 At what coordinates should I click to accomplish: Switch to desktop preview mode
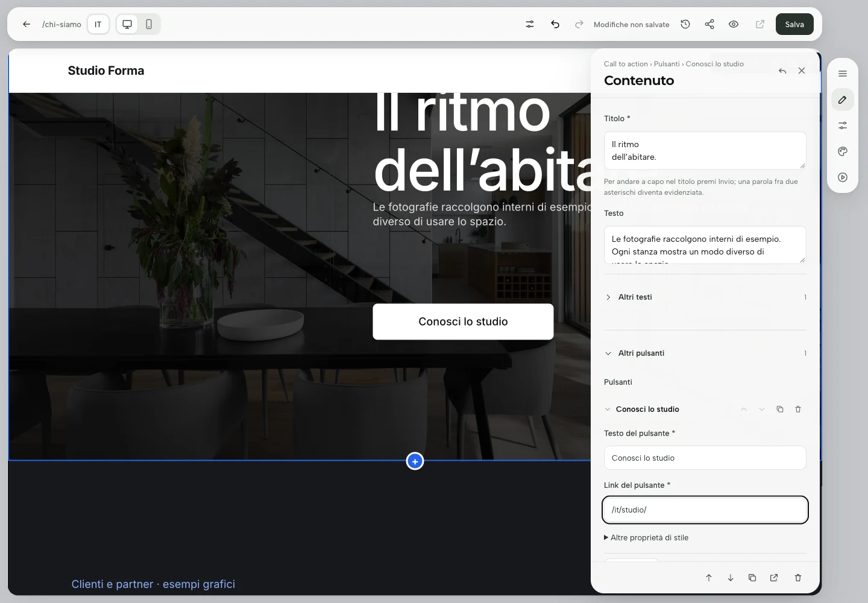[127, 24]
